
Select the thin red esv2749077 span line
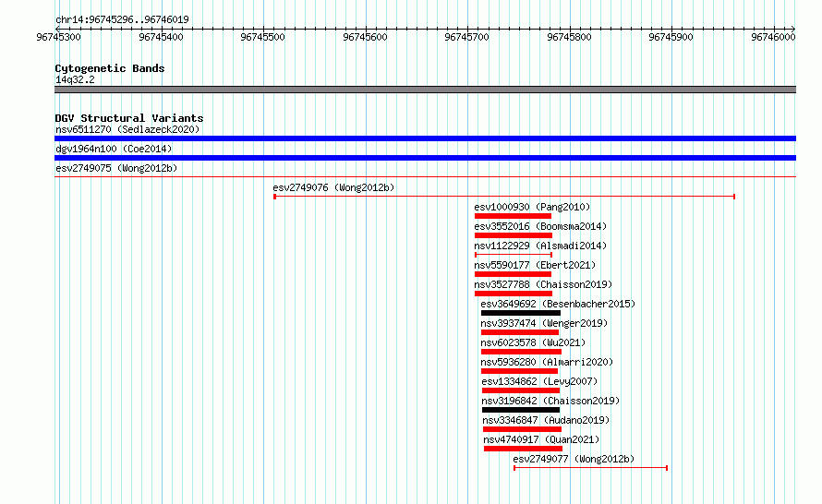tap(591, 468)
